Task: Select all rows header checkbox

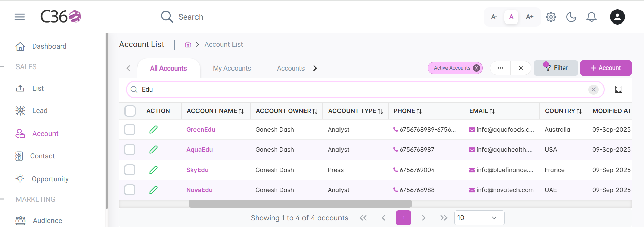Action: click(130, 111)
